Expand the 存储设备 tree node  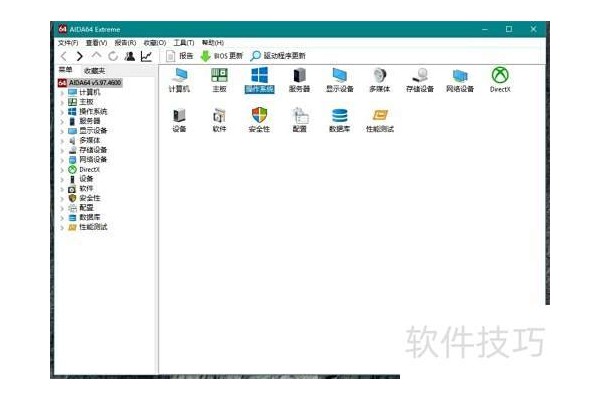[x=62, y=150]
